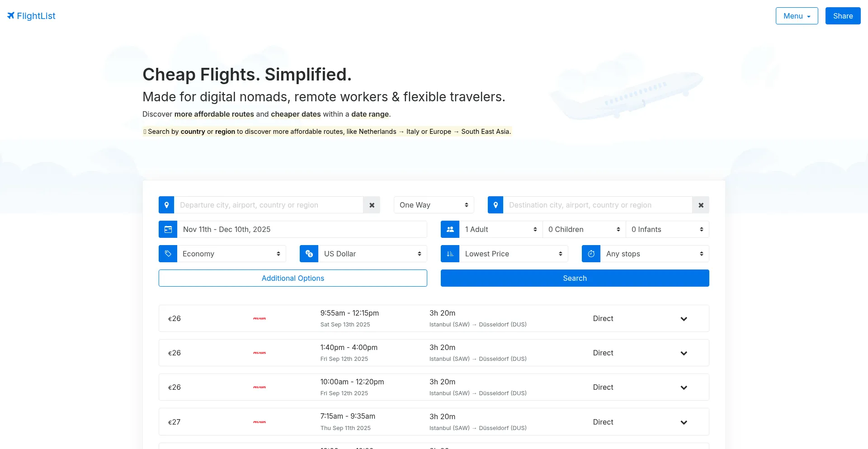
Task: Click the cabin class tag icon
Action: point(168,254)
